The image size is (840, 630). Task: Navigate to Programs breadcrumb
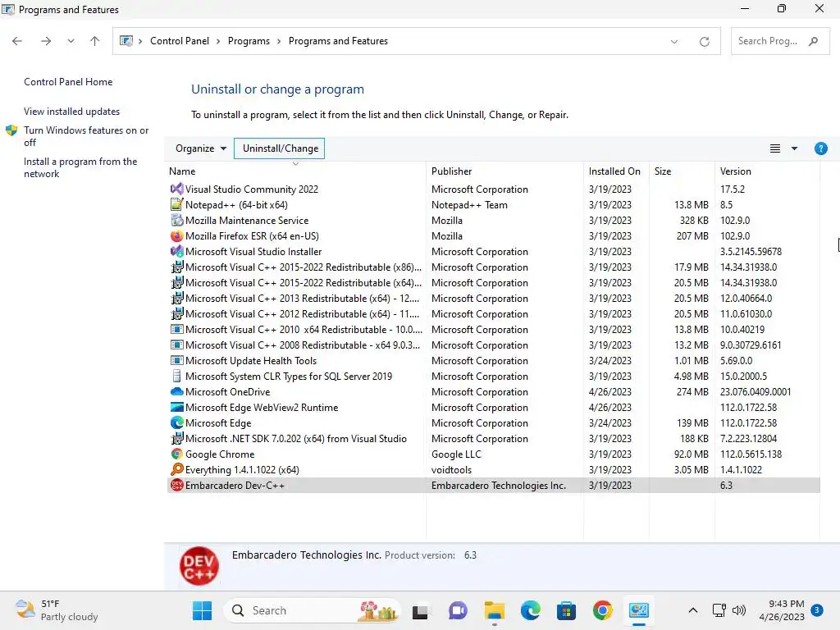[x=249, y=41]
